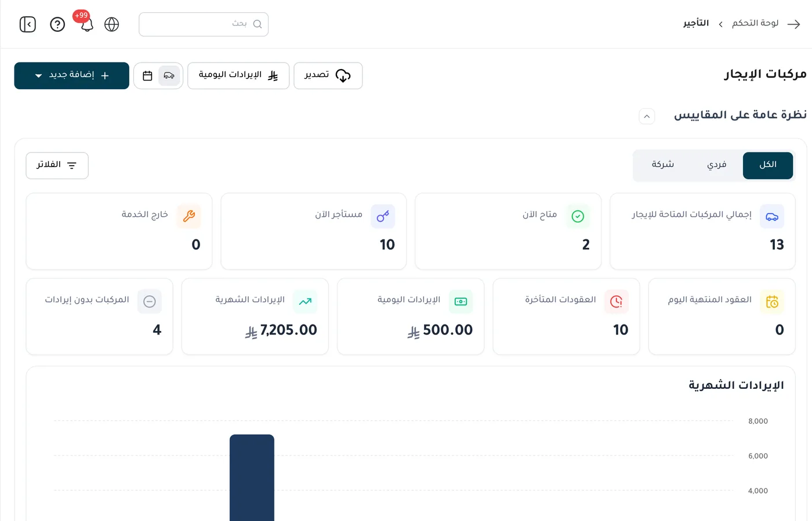The image size is (812, 521).
Task: Click the 8,000 axis label on the chart
Action: click(758, 421)
